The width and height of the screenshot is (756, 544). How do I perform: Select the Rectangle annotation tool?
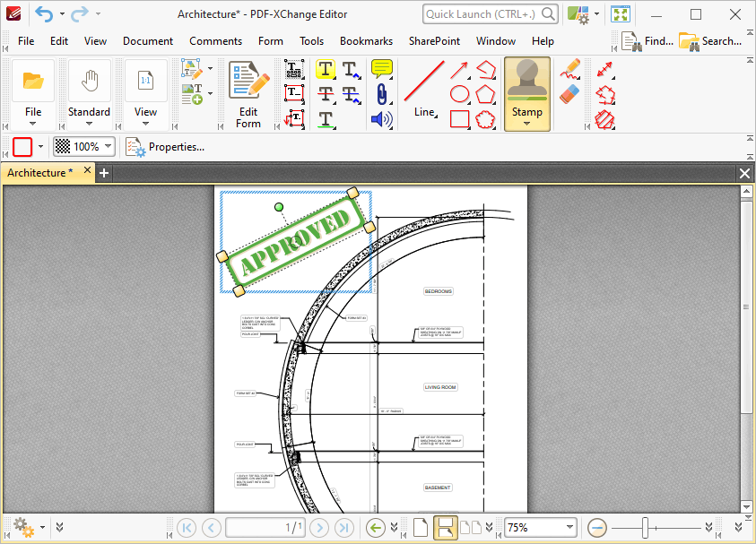[x=458, y=117]
